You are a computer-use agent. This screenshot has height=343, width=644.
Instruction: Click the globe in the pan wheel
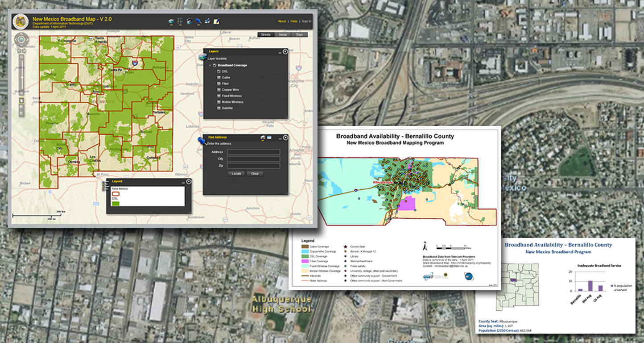coord(21,39)
